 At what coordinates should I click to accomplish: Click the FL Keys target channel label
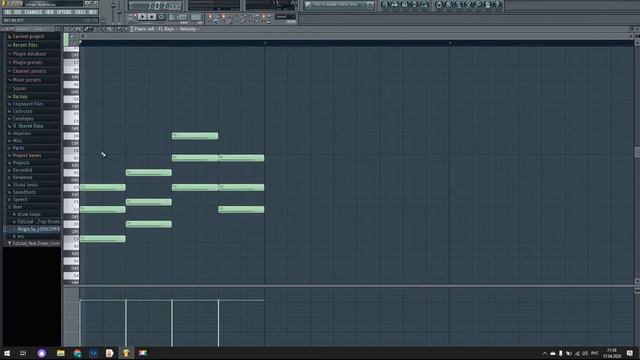pyautogui.click(x=166, y=29)
